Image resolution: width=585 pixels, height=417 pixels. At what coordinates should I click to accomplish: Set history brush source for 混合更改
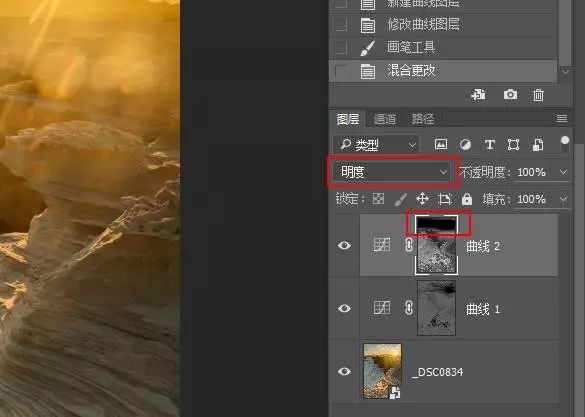tap(341, 71)
